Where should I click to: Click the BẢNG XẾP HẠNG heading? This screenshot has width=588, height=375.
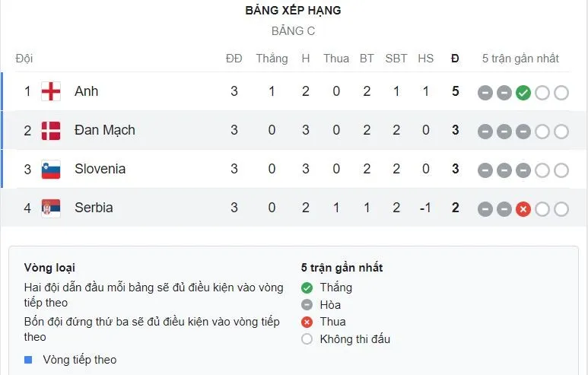pos(293,11)
